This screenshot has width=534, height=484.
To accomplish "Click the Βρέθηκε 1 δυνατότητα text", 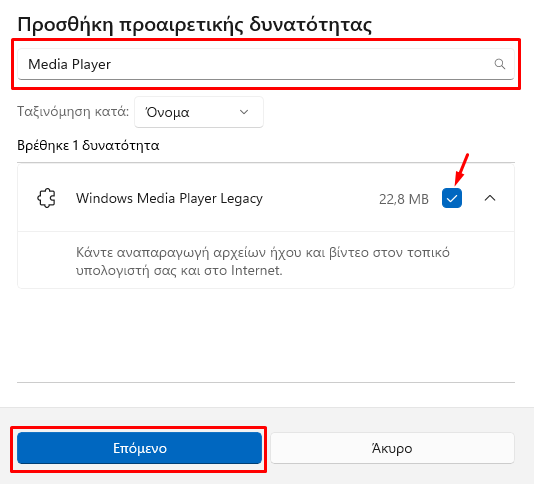I will (x=88, y=145).
